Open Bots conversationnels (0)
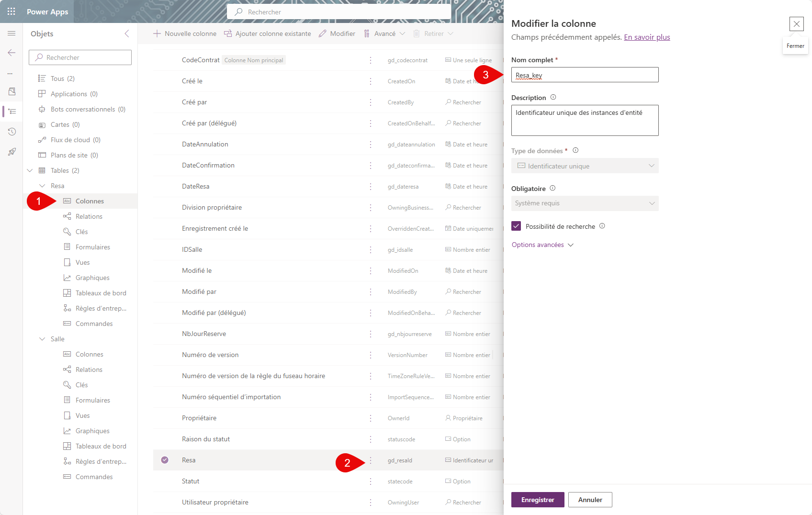 click(x=88, y=109)
